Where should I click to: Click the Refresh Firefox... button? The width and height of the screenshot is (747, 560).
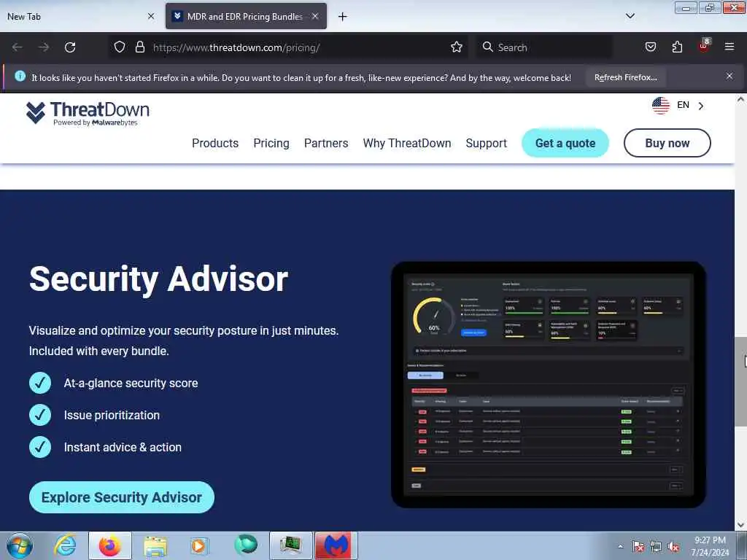tap(625, 77)
